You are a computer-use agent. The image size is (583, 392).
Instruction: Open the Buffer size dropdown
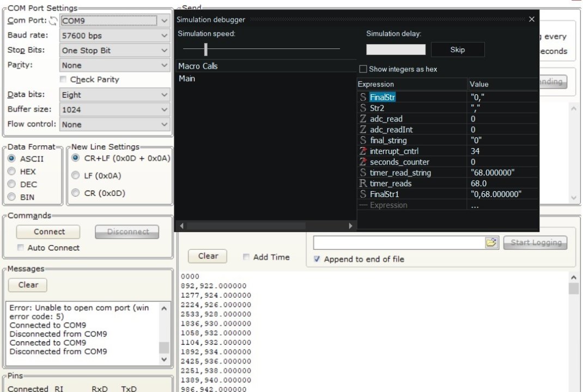tap(115, 109)
